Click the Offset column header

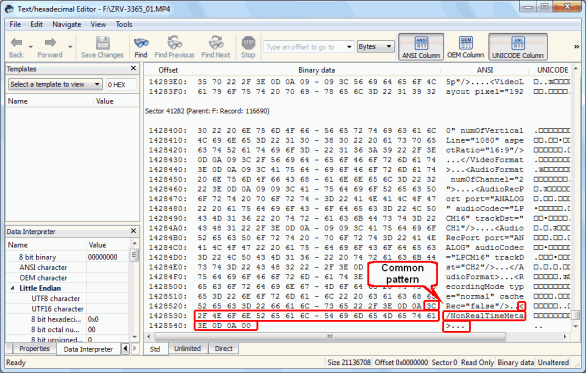(168, 70)
